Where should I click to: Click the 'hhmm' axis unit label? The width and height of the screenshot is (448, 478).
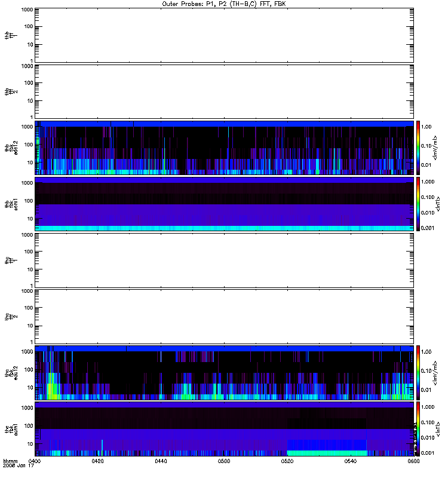[x=10, y=461]
